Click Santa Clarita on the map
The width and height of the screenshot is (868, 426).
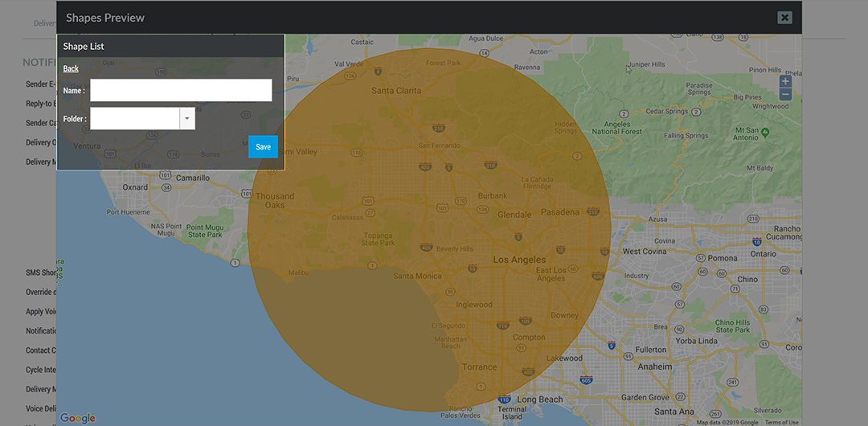(395, 91)
